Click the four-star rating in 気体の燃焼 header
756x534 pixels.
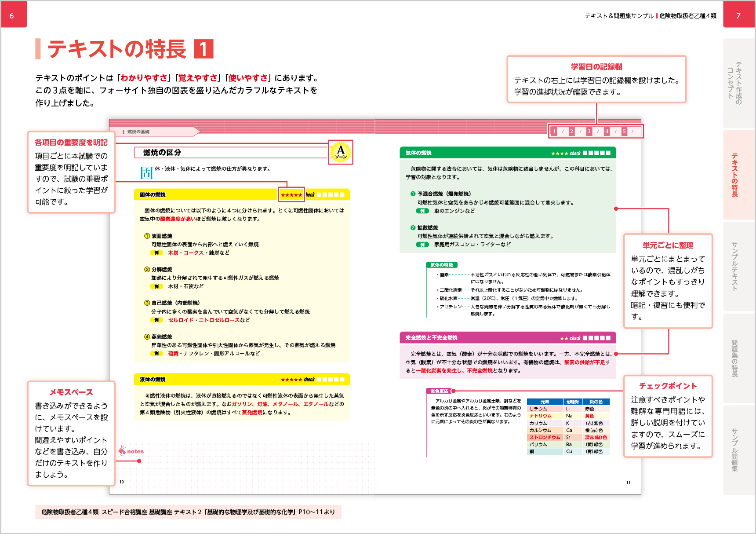(x=560, y=154)
